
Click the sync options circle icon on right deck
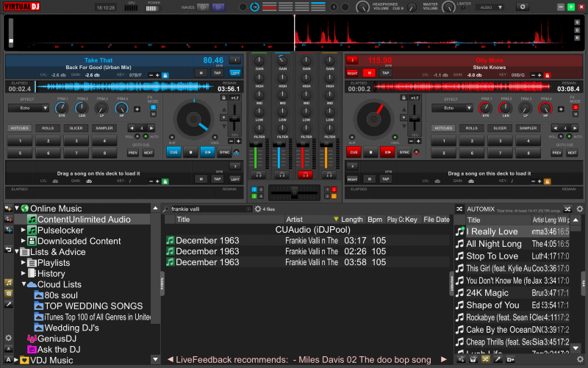click(416, 153)
